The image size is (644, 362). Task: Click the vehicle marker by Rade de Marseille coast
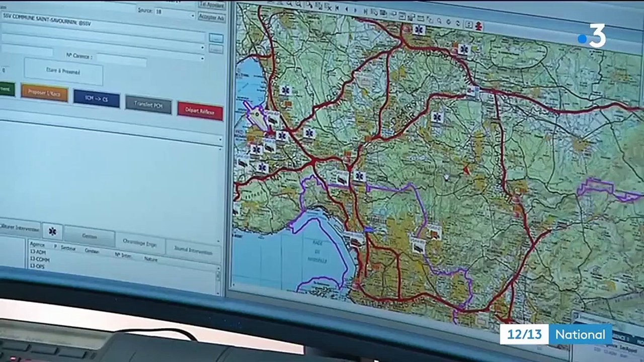click(355, 240)
